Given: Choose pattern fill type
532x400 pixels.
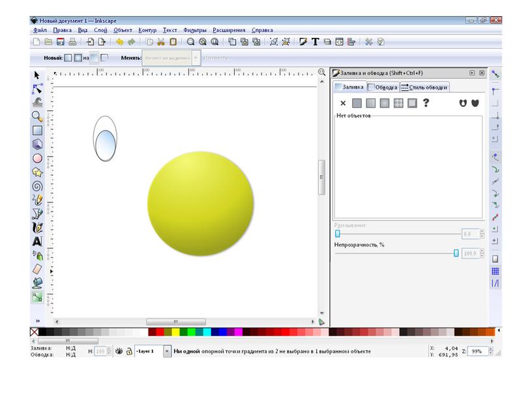Looking at the screenshot, I should pyautogui.click(x=398, y=103).
